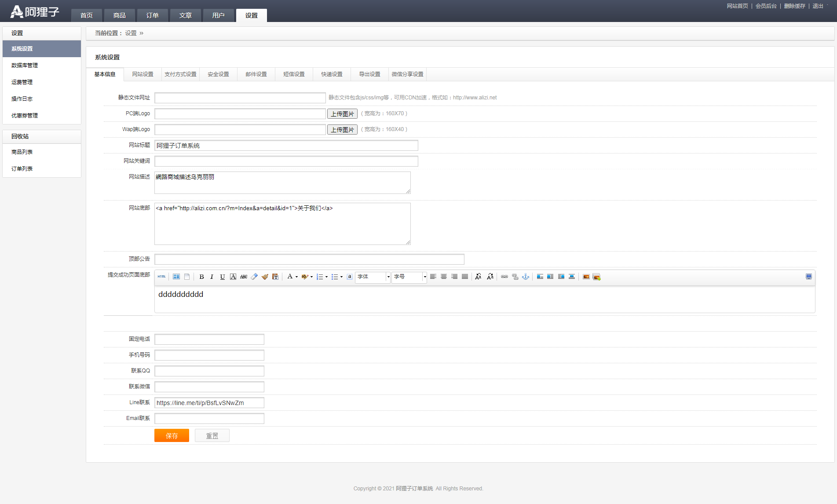Toggle HTML source mode in editor
The image size is (837, 504).
[x=161, y=277]
